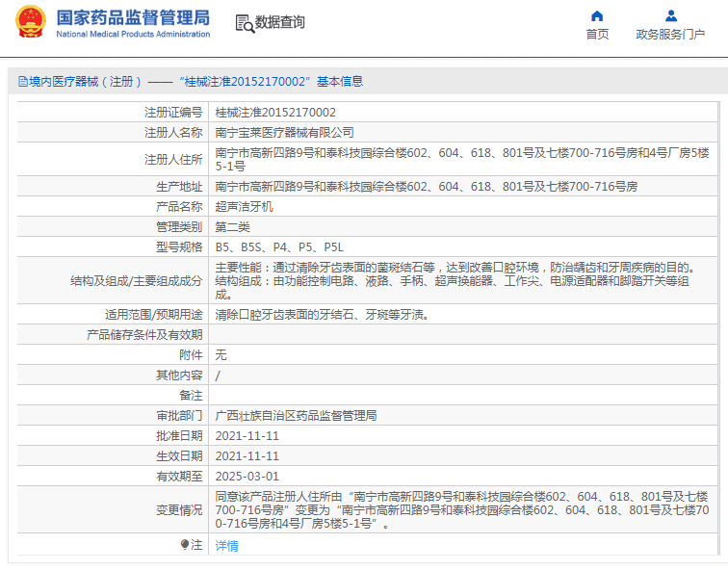Select expiry date 2025-03-01

tap(247, 477)
